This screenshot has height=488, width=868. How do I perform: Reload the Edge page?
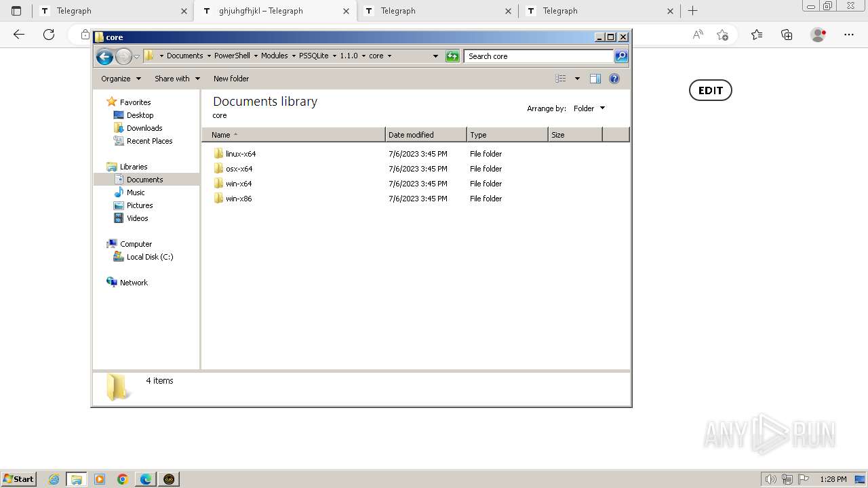49,35
